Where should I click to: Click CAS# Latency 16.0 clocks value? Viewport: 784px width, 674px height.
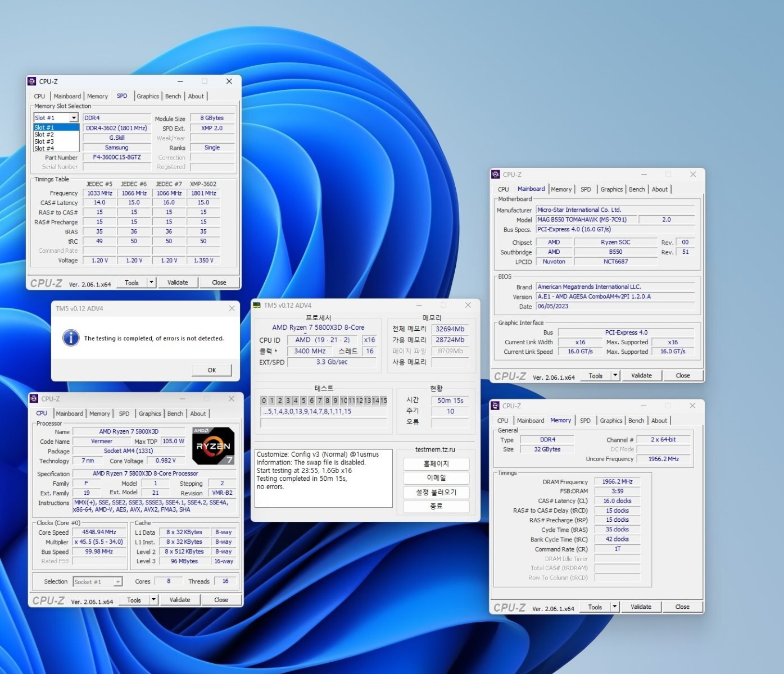click(617, 501)
